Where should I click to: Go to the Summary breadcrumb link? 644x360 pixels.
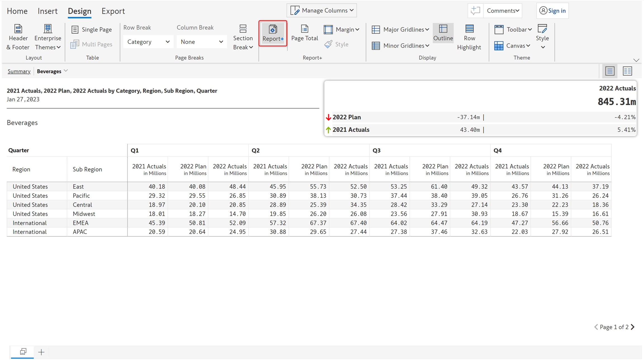pyautogui.click(x=19, y=71)
